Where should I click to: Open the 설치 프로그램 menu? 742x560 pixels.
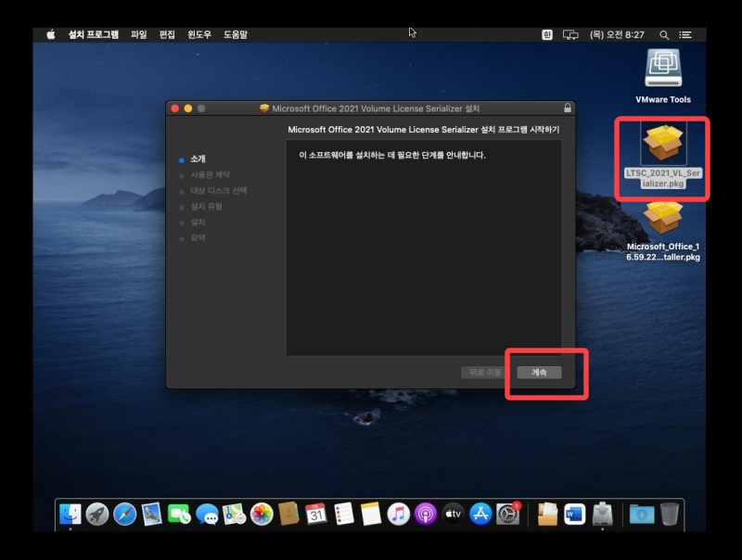94,34
